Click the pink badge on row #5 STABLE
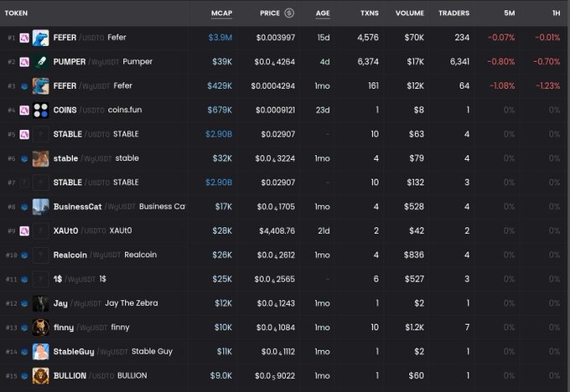The image size is (570, 392). tap(24, 134)
